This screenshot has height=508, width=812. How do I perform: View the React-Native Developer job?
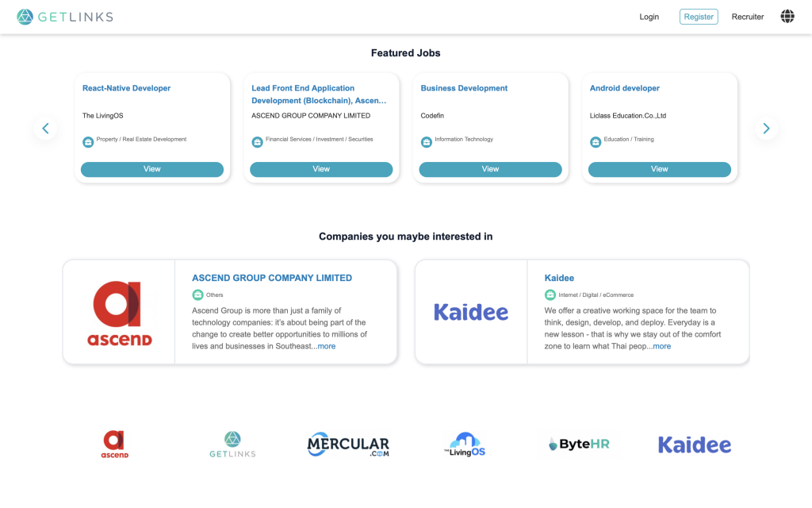pos(151,169)
